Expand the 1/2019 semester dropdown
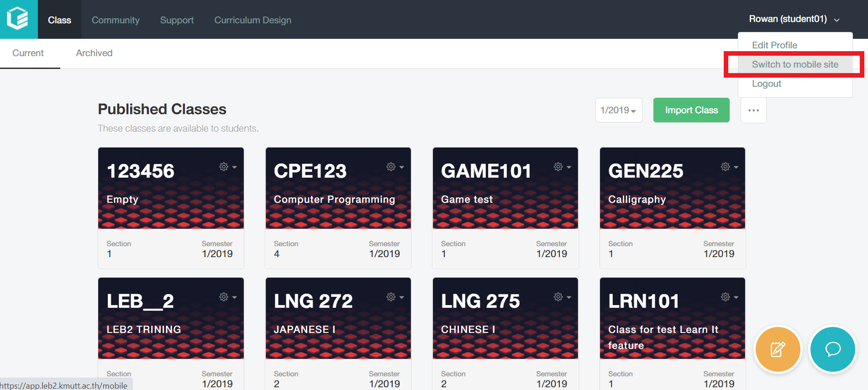868x390 pixels. pos(619,110)
